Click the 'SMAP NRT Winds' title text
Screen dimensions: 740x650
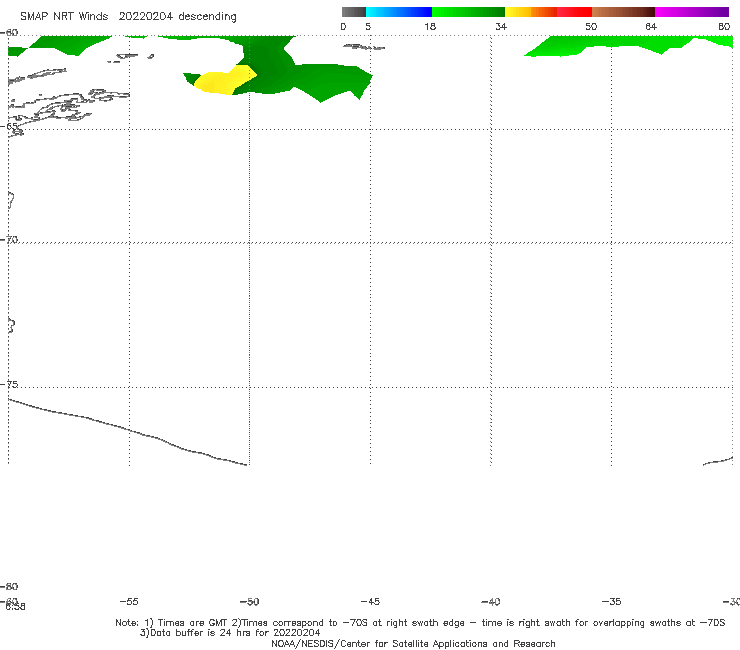pyautogui.click(x=64, y=16)
